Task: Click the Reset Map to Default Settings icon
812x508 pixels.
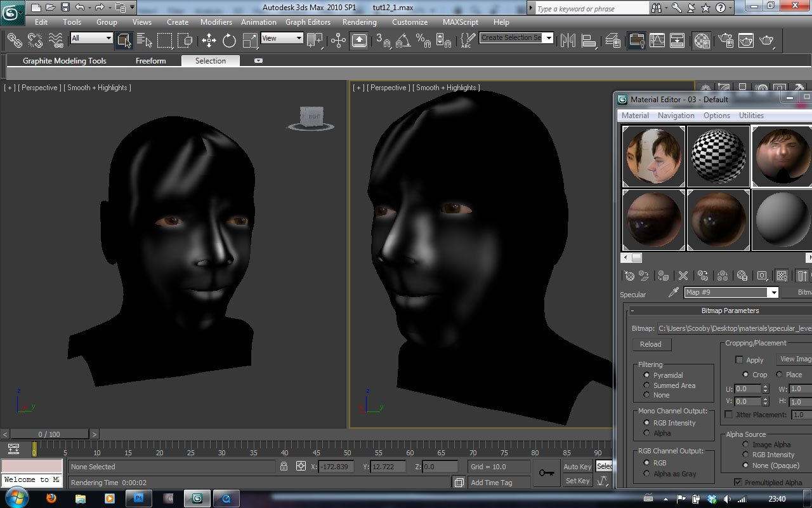Action: point(683,275)
